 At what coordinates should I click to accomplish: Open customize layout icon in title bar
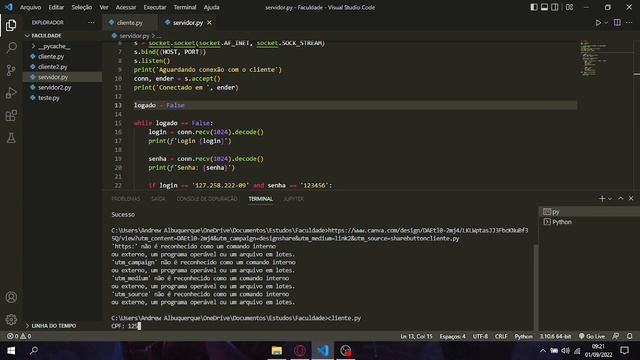point(569,7)
